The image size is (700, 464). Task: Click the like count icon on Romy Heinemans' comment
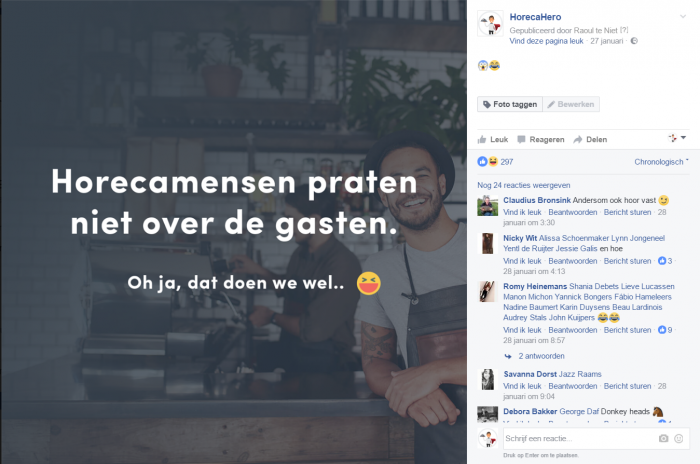662,330
